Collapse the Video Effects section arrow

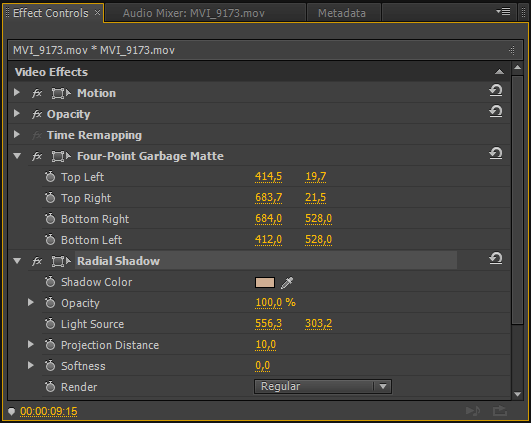click(499, 72)
